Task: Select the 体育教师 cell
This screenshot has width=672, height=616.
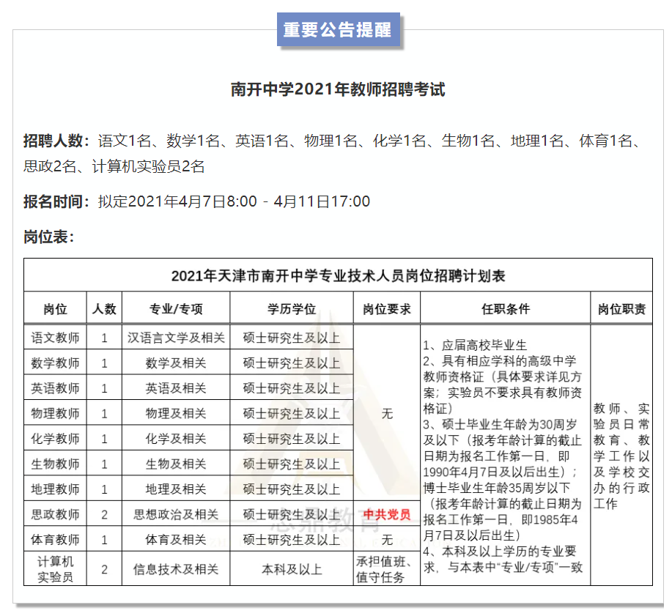Action: tap(55, 539)
